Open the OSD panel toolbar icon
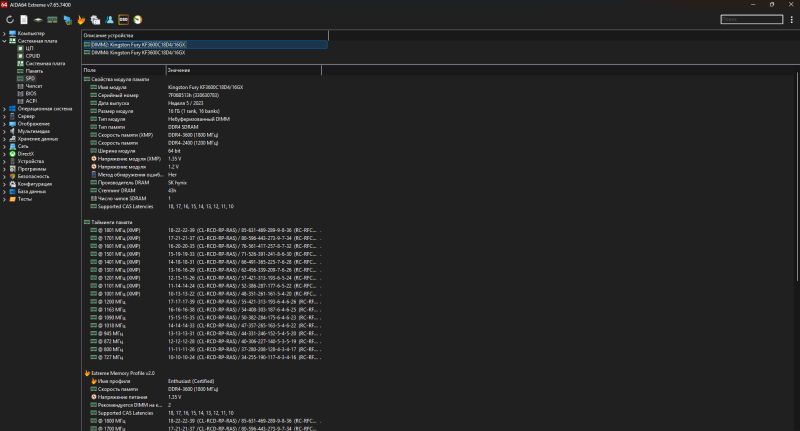This screenshot has height=431, width=800. (x=123, y=19)
